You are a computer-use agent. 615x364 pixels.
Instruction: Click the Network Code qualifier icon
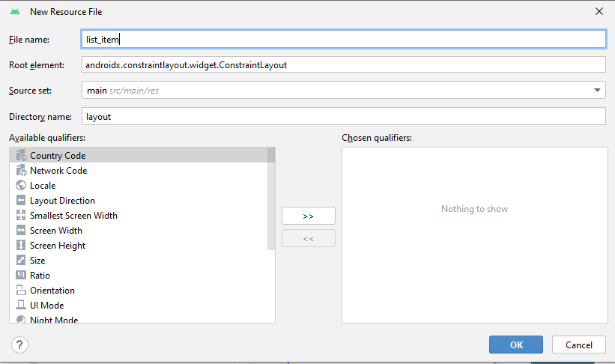pyautogui.click(x=21, y=171)
